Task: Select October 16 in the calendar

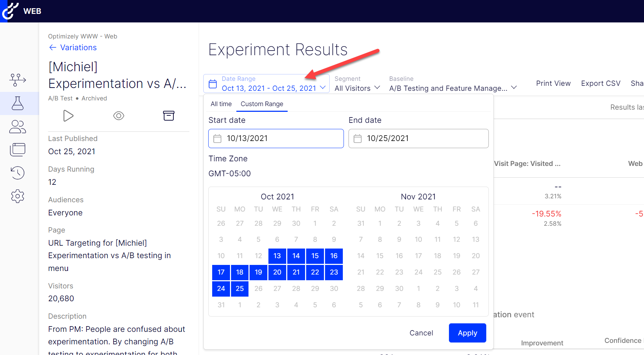Action: (334, 256)
